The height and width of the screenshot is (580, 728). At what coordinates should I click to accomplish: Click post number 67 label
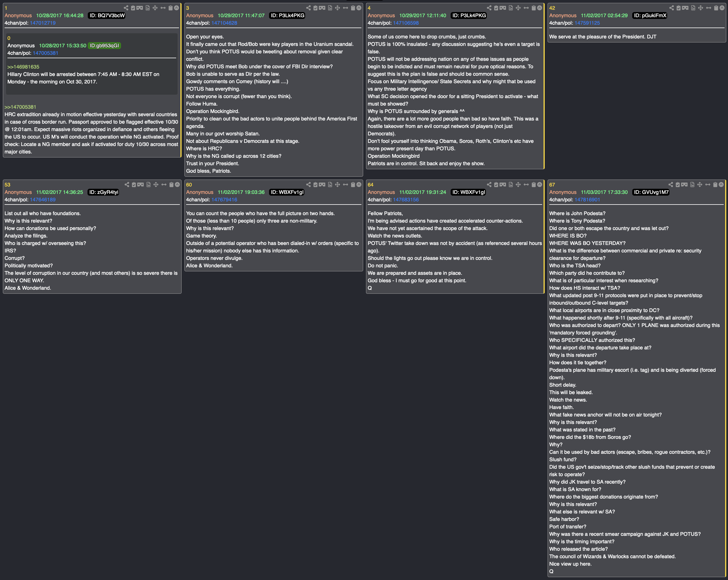[552, 185]
